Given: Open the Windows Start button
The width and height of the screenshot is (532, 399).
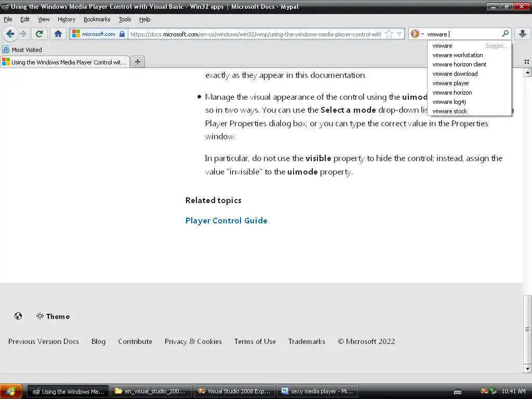Looking at the screenshot, I should [x=11, y=391].
